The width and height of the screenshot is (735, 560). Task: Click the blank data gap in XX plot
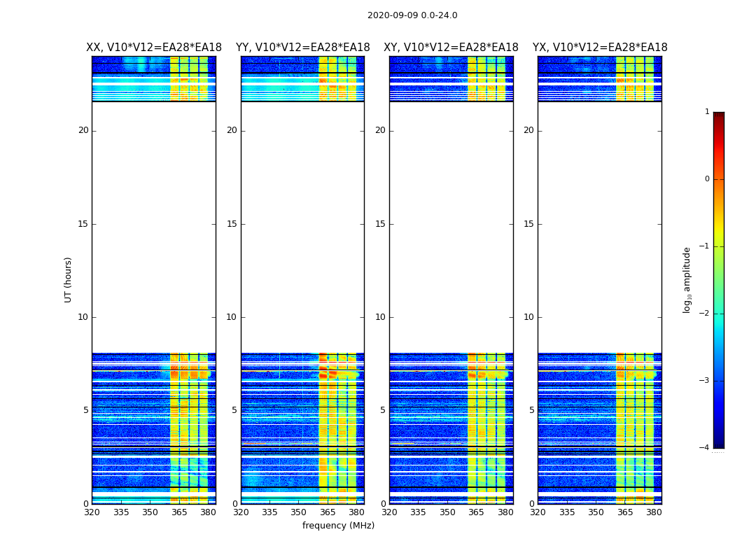154,227
